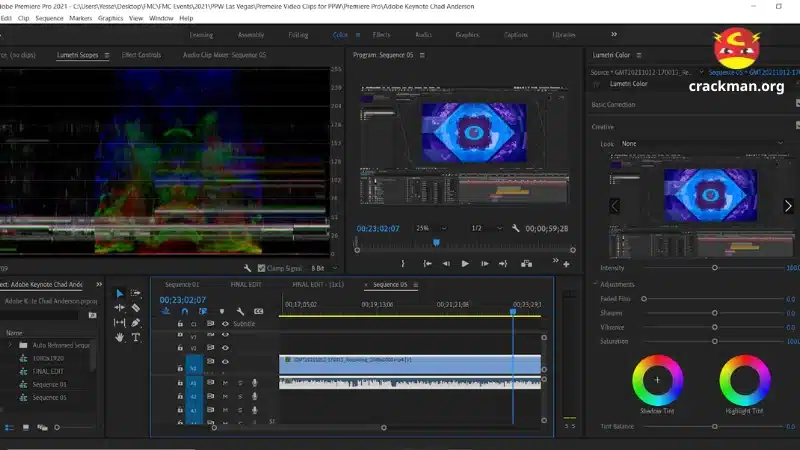Image resolution: width=800 pixels, height=450 pixels.
Task: Select the Hand tool
Action: (x=119, y=337)
